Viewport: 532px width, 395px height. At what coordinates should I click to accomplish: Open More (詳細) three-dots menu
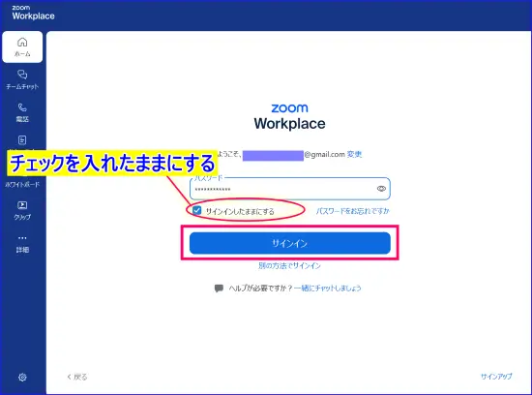[22, 244]
